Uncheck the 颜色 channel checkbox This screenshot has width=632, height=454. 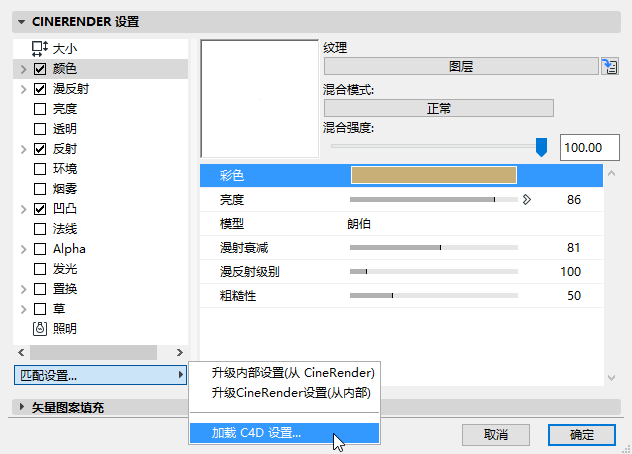[x=40, y=69]
